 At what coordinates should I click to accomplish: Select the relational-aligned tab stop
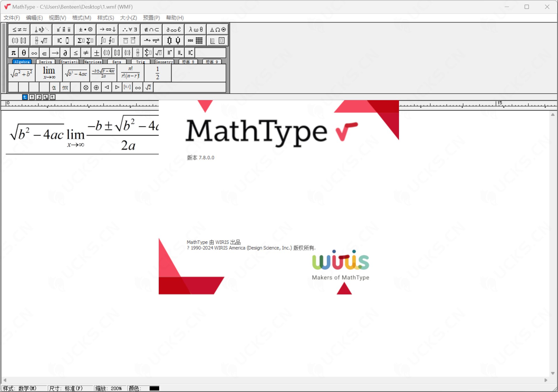point(46,97)
